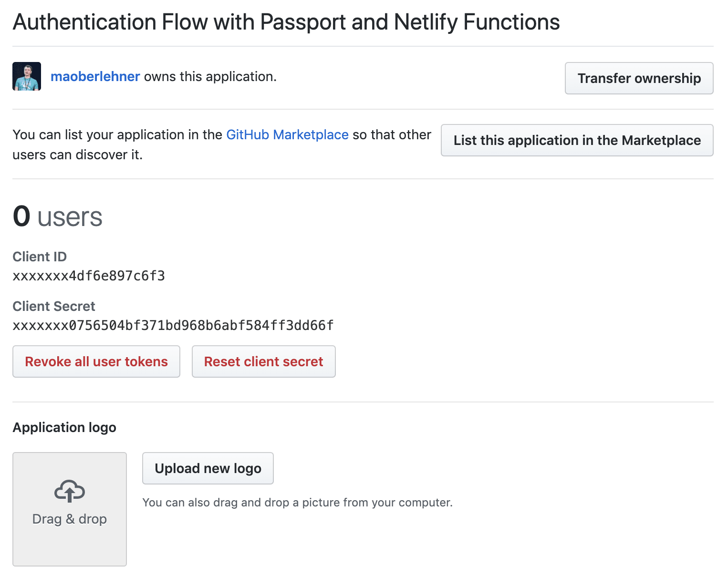The width and height of the screenshot is (728, 577).
Task: Click the Client ID label
Action: 40,257
